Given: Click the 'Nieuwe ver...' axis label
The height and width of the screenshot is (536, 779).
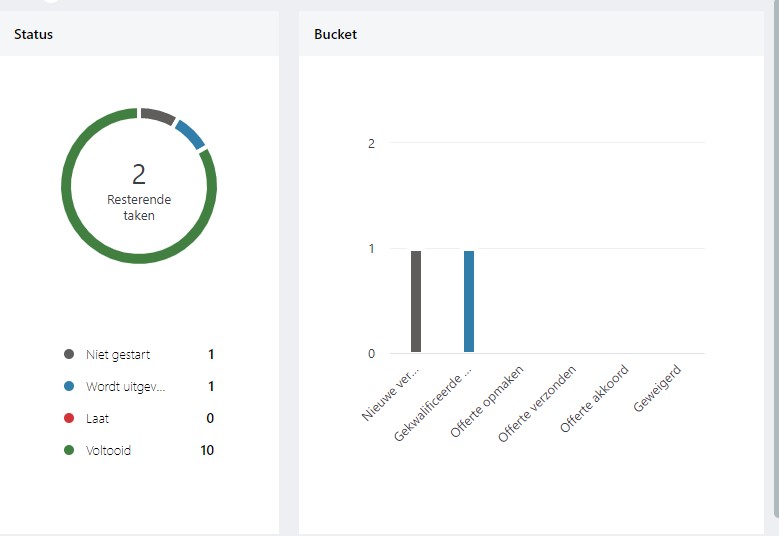Looking at the screenshot, I should point(390,394).
